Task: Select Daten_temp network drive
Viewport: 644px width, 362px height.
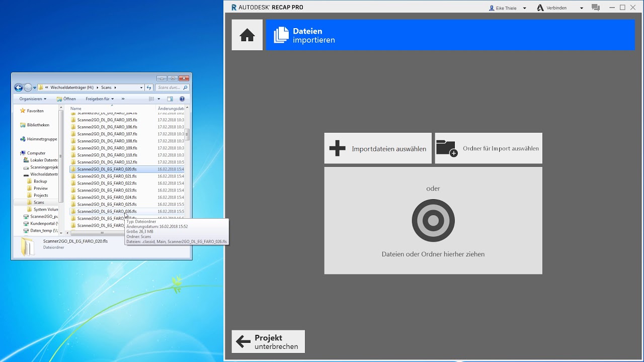Action: click(x=41, y=230)
